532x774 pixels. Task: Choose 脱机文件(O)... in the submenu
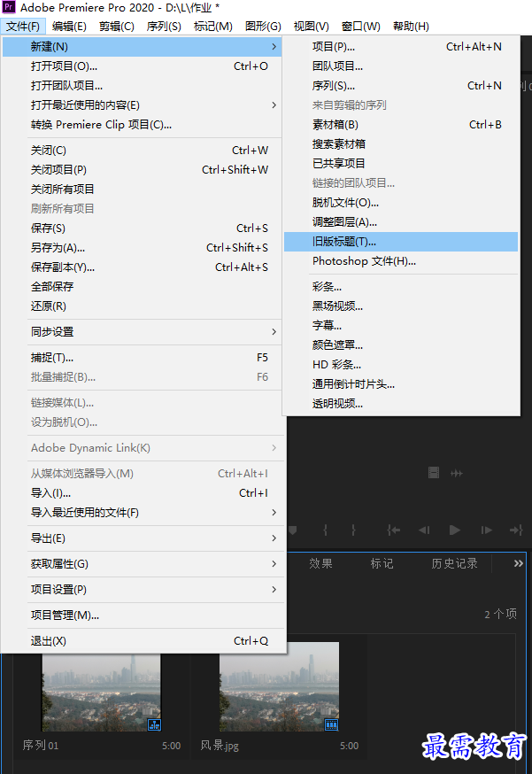click(401, 203)
